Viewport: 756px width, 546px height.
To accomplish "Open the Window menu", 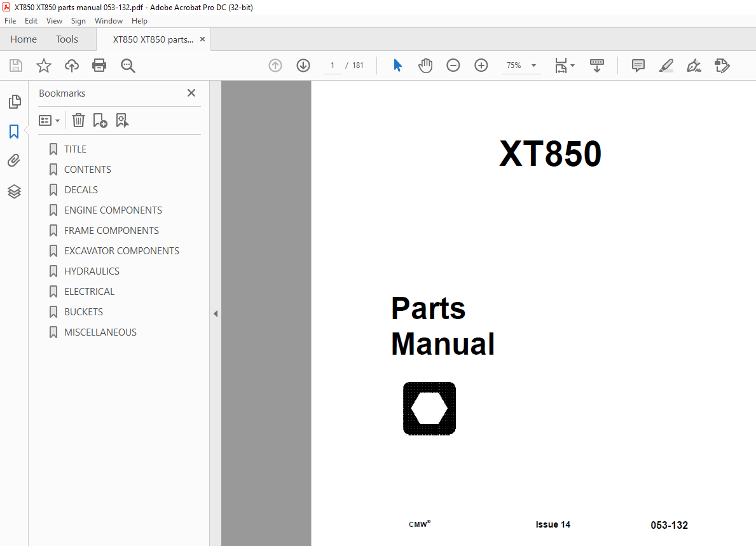I will 109,21.
